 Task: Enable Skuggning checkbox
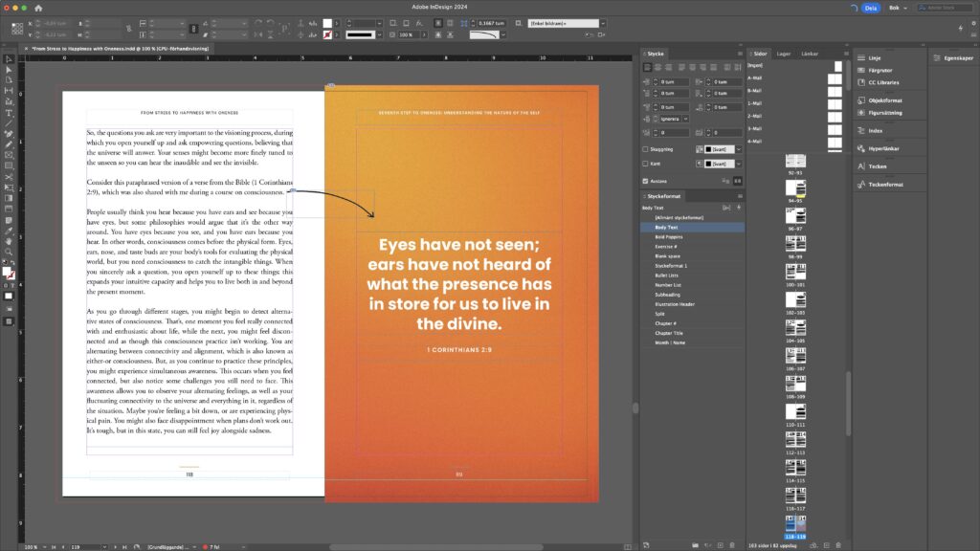click(x=645, y=149)
